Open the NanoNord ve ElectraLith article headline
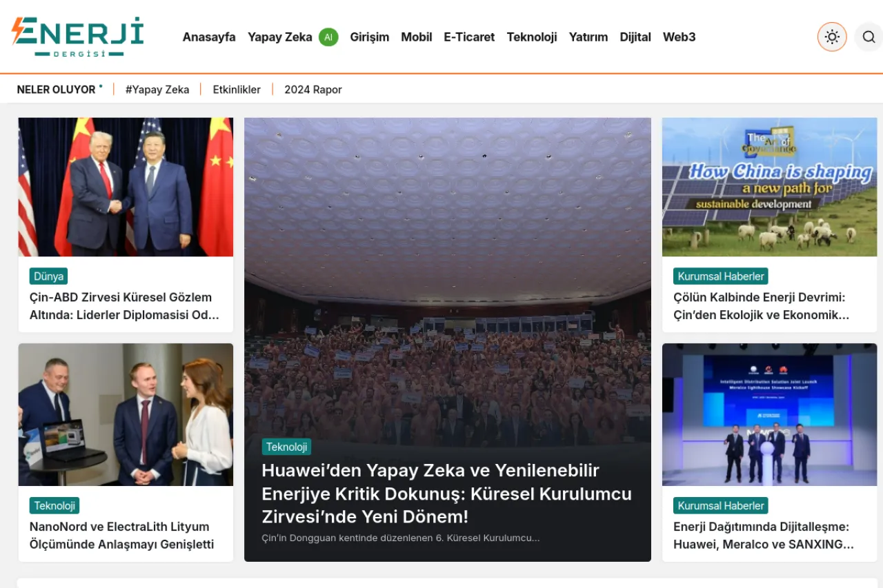 [x=122, y=536]
